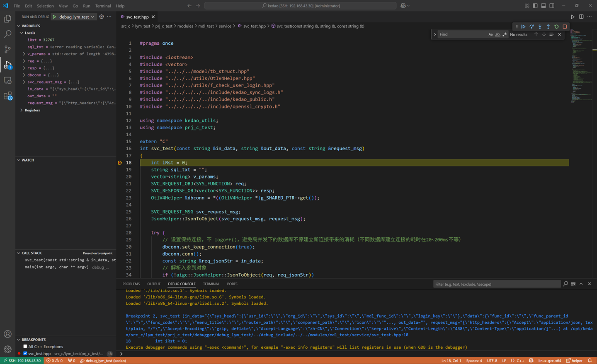Screen dimensions: 597x364
Task: Toggle the secondary side bar
Action: pyautogui.click(x=552, y=6)
